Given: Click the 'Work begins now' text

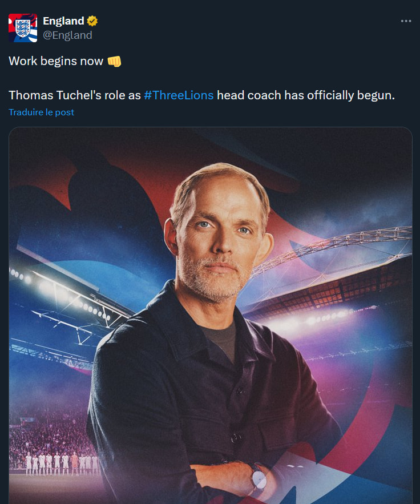Looking at the screenshot, I should coord(56,61).
